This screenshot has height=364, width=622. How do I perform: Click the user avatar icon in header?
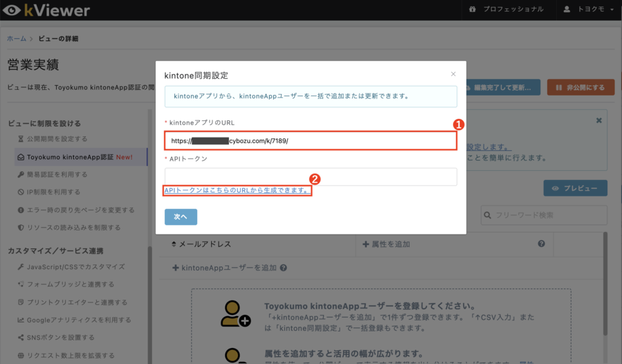point(567,9)
